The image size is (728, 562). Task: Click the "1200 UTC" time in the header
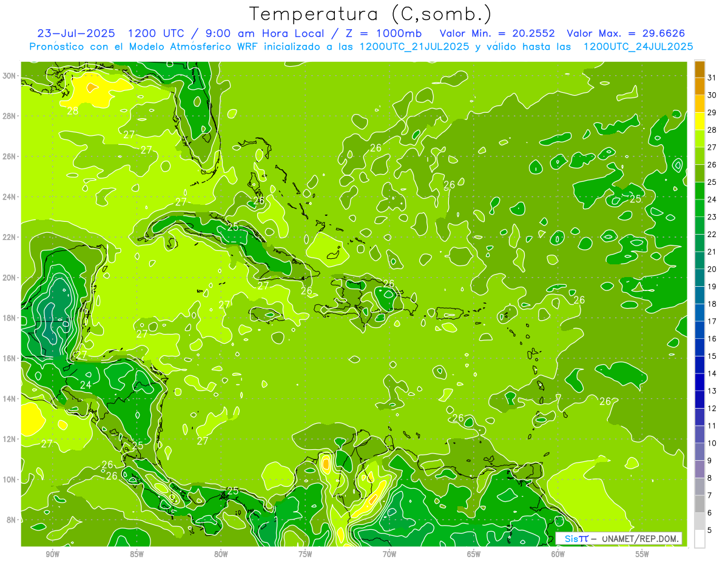click(156, 33)
